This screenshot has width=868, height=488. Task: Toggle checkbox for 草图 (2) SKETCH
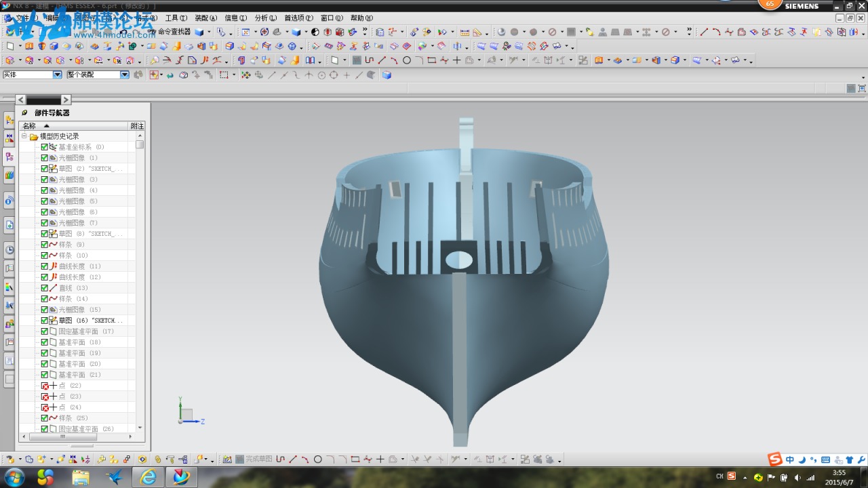point(45,169)
